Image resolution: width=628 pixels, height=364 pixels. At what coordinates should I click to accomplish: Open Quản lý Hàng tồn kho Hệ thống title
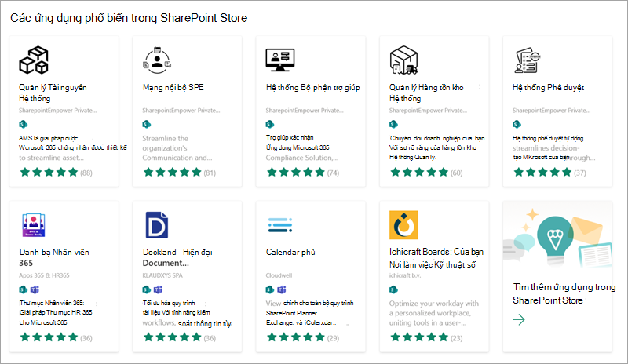click(426, 93)
